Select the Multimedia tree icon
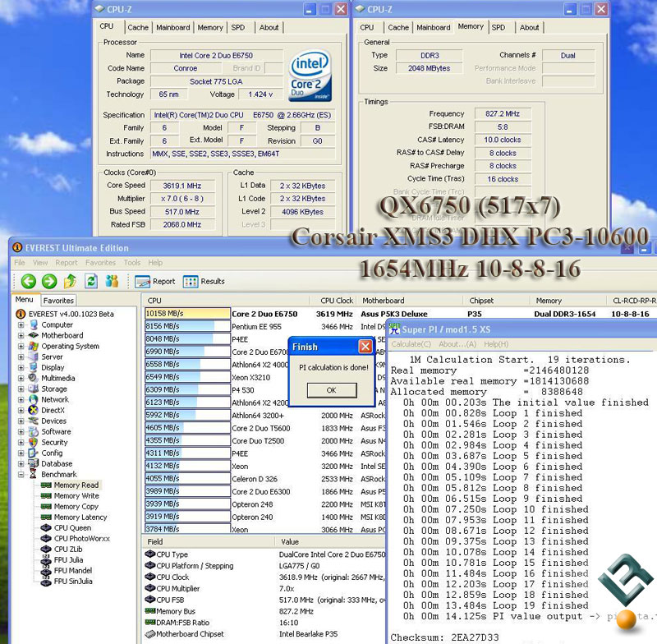 pyautogui.click(x=34, y=378)
